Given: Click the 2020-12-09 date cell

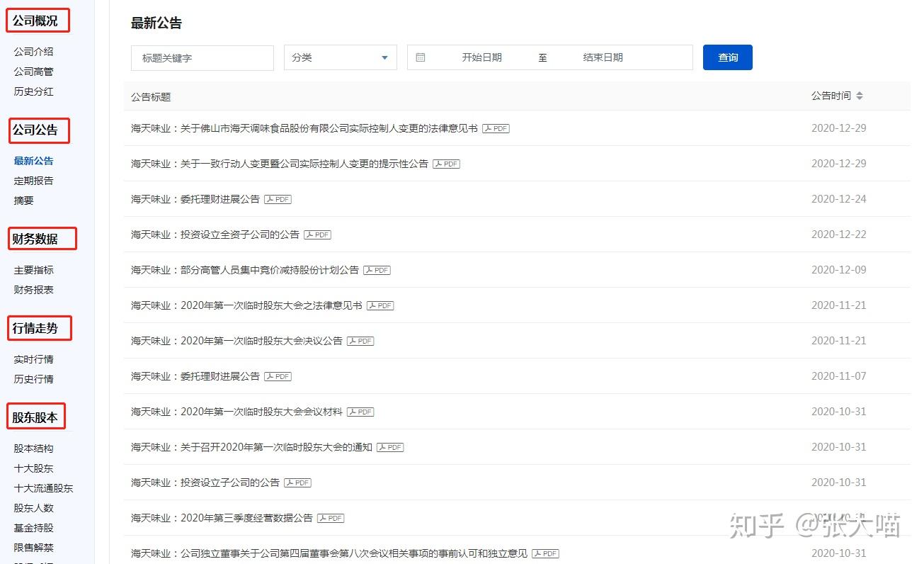Looking at the screenshot, I should (839, 270).
